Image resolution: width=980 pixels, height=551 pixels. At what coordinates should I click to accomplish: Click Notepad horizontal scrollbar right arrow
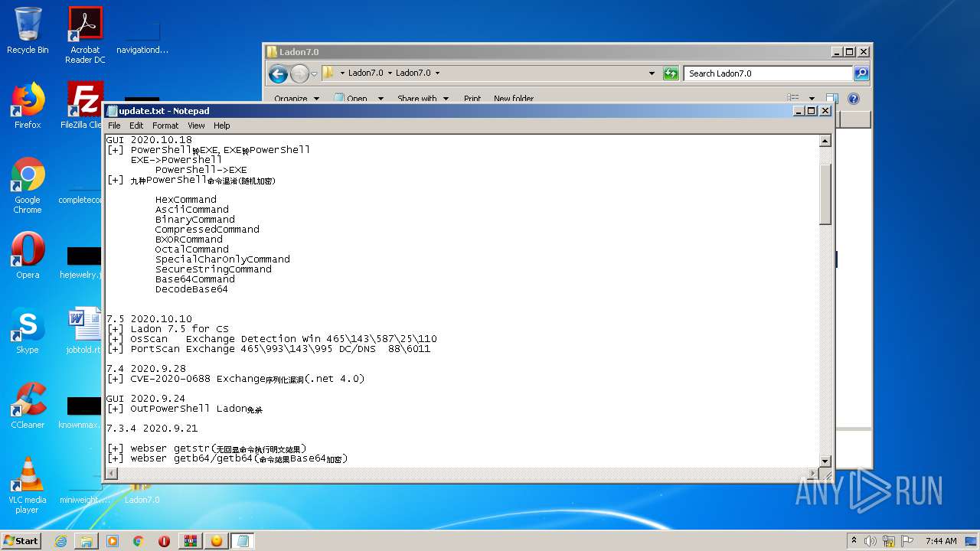[x=813, y=473]
